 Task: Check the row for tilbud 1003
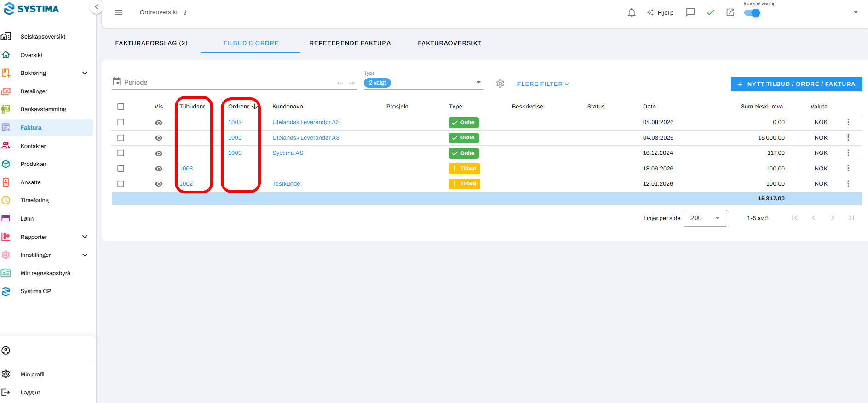pos(121,169)
